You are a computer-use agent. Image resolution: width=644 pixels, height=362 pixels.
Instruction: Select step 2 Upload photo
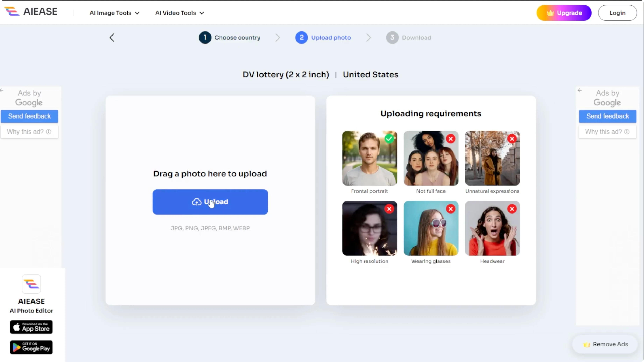point(323,37)
